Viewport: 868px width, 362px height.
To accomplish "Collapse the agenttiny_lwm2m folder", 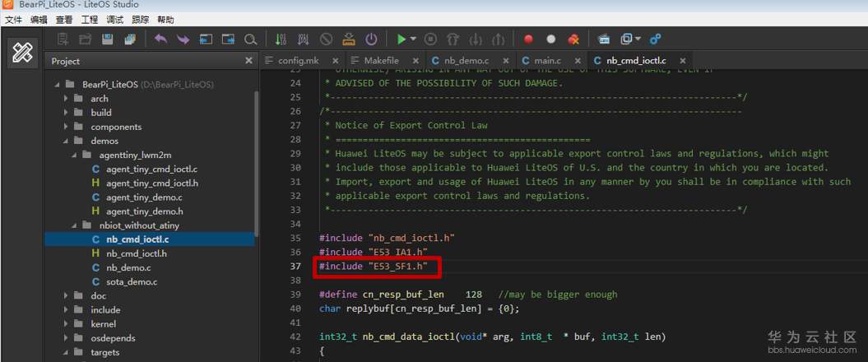I will tap(74, 155).
